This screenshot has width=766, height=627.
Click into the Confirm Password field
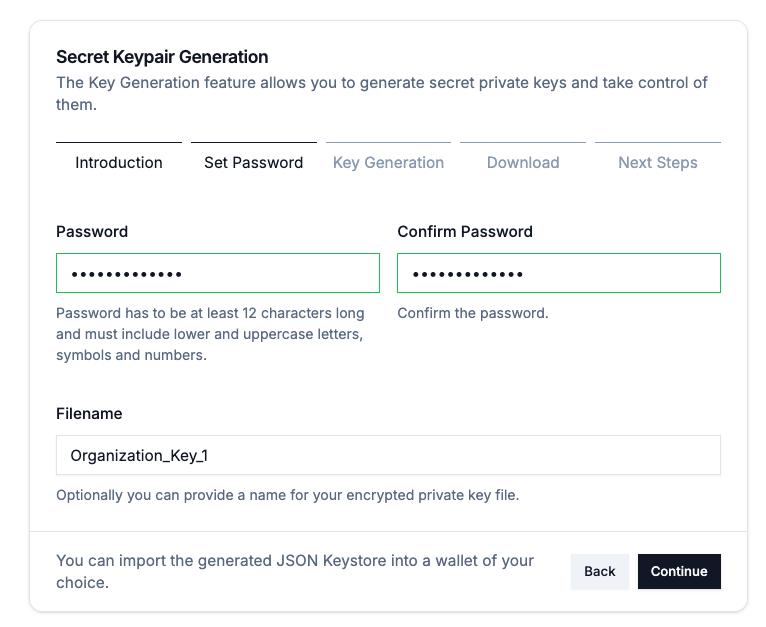(558, 273)
